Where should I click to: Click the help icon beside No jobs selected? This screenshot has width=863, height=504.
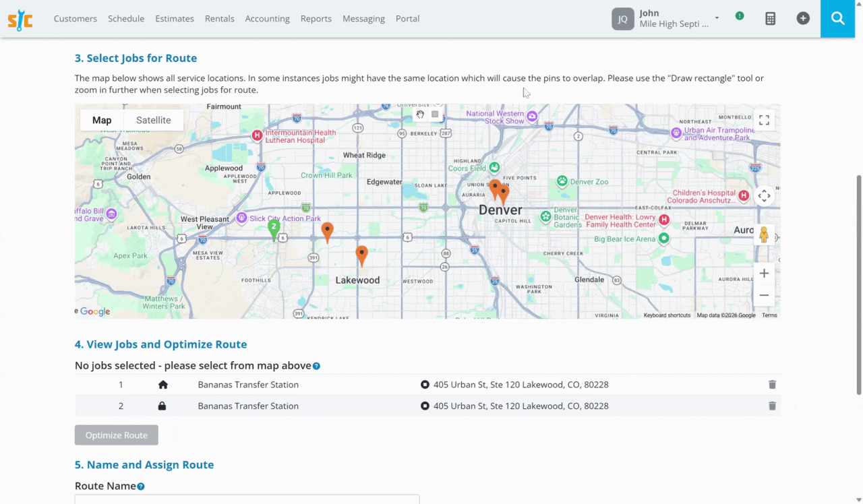point(316,366)
